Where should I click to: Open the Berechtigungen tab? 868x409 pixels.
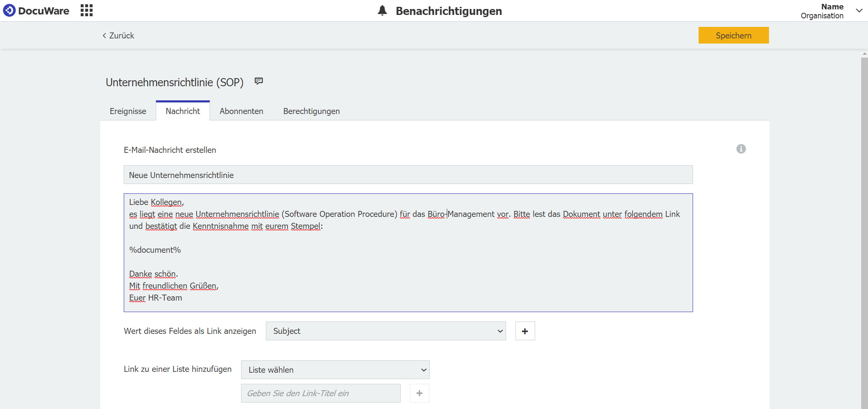[311, 111]
